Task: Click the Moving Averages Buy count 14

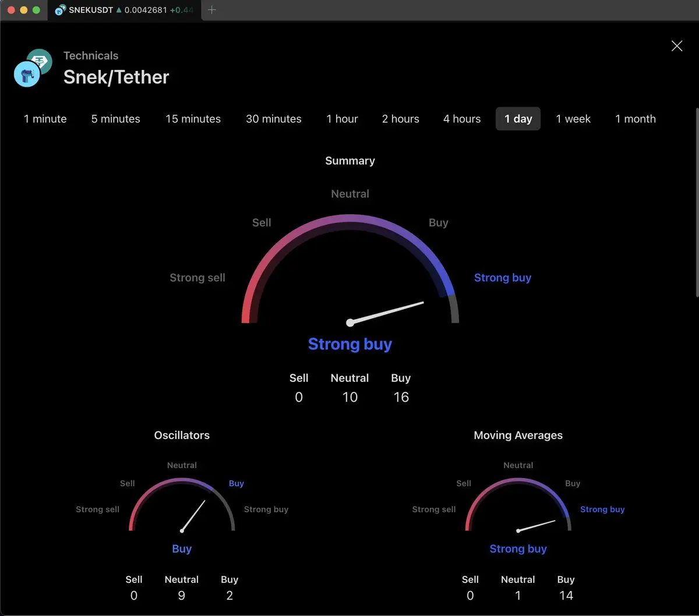Action: point(566,596)
